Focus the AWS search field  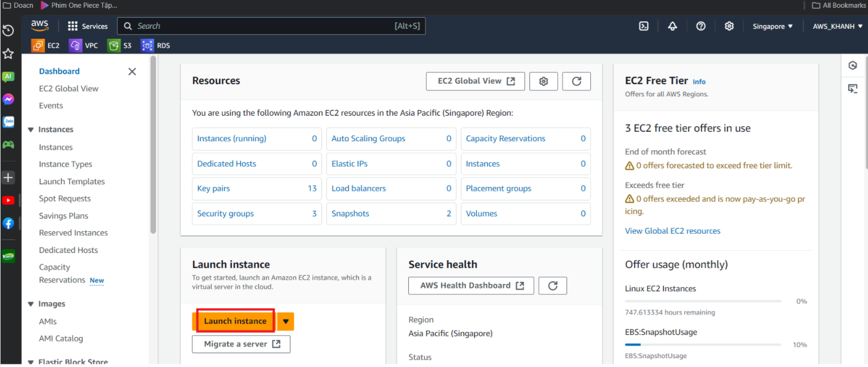(x=271, y=26)
